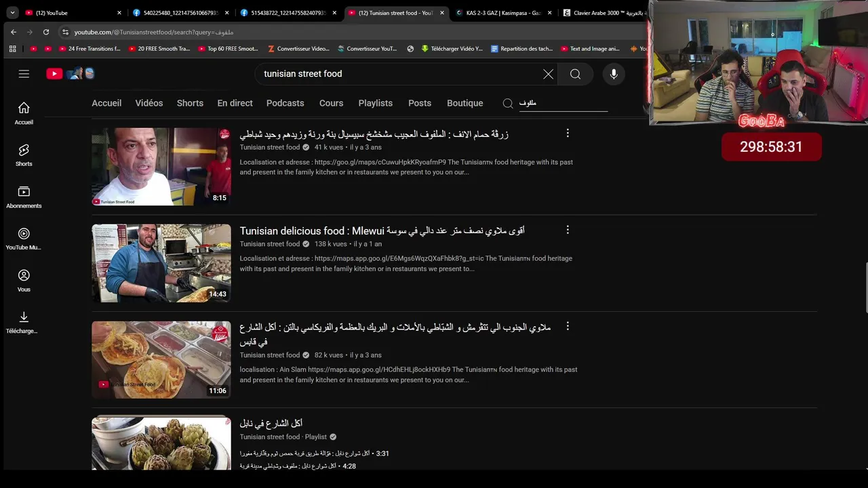The image size is (868, 488).
Task: Open the أكل الشارع في نابل playlist title
Action: (x=271, y=424)
